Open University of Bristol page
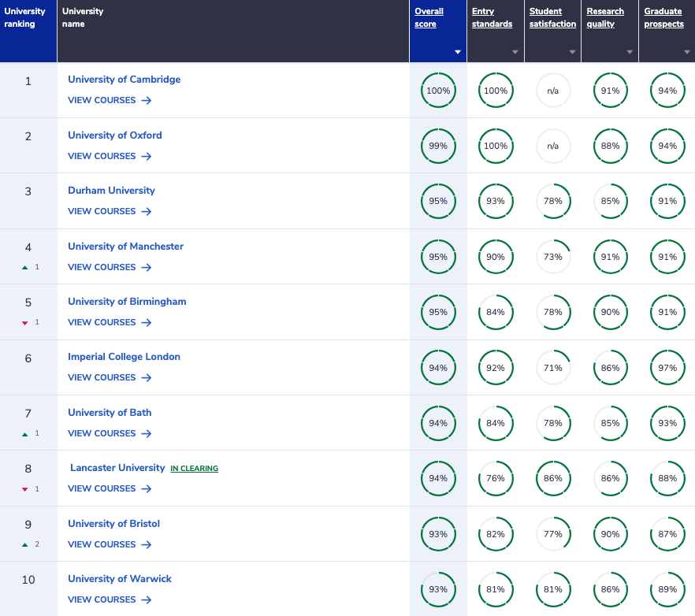Image resolution: width=695 pixels, height=616 pixels. tap(113, 524)
